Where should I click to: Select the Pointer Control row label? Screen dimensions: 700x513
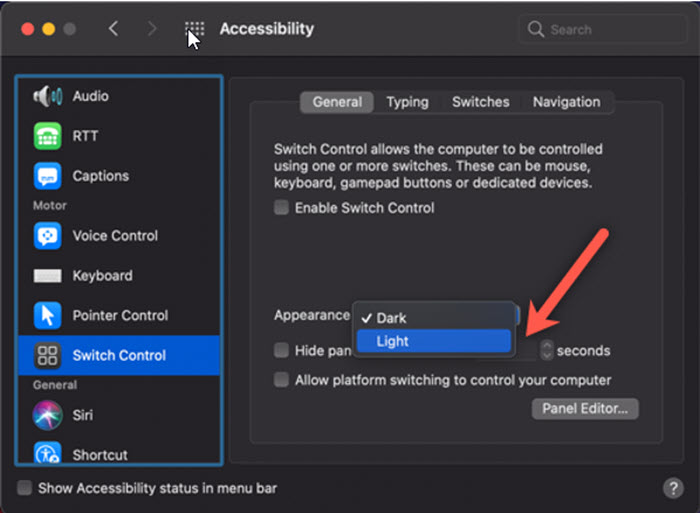coord(121,315)
